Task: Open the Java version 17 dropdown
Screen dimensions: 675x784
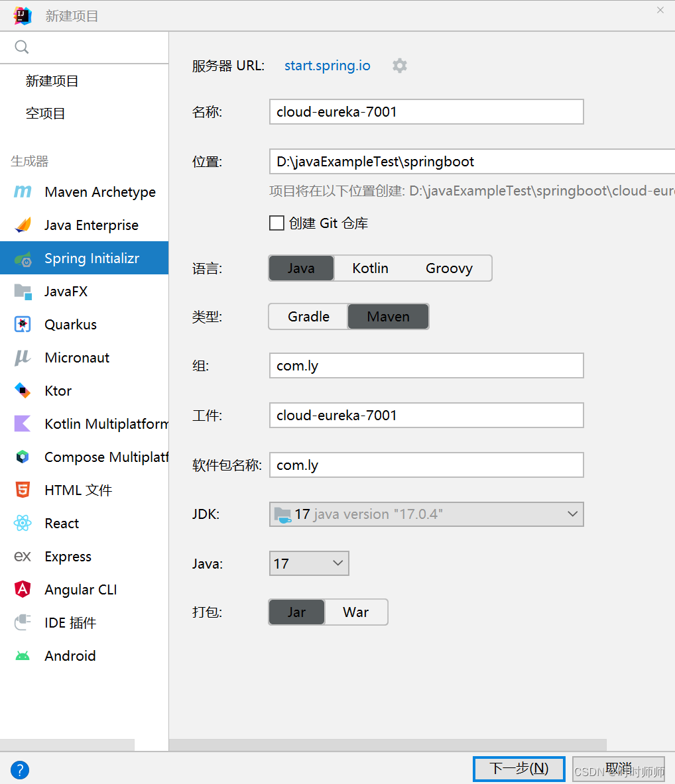Action: (309, 563)
